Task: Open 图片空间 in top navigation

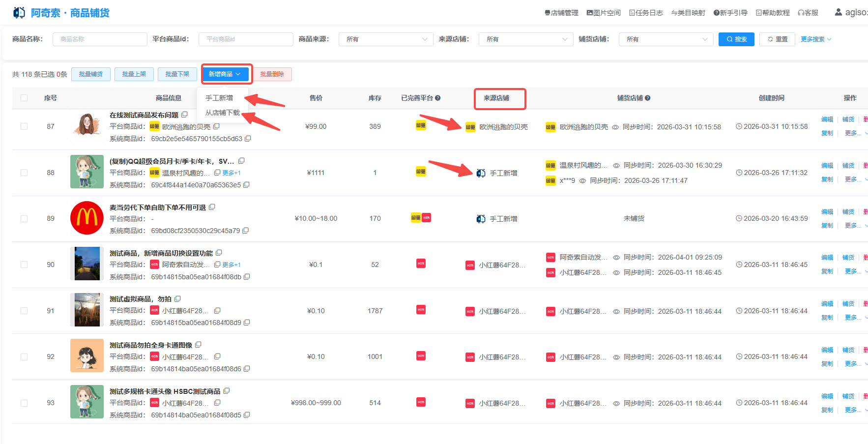Action: click(604, 13)
